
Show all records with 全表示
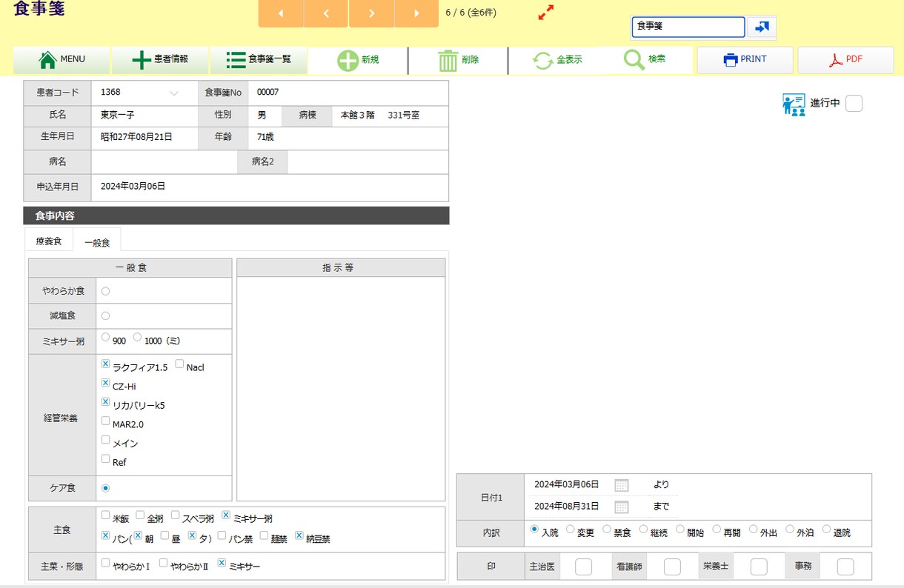pyautogui.click(x=557, y=60)
